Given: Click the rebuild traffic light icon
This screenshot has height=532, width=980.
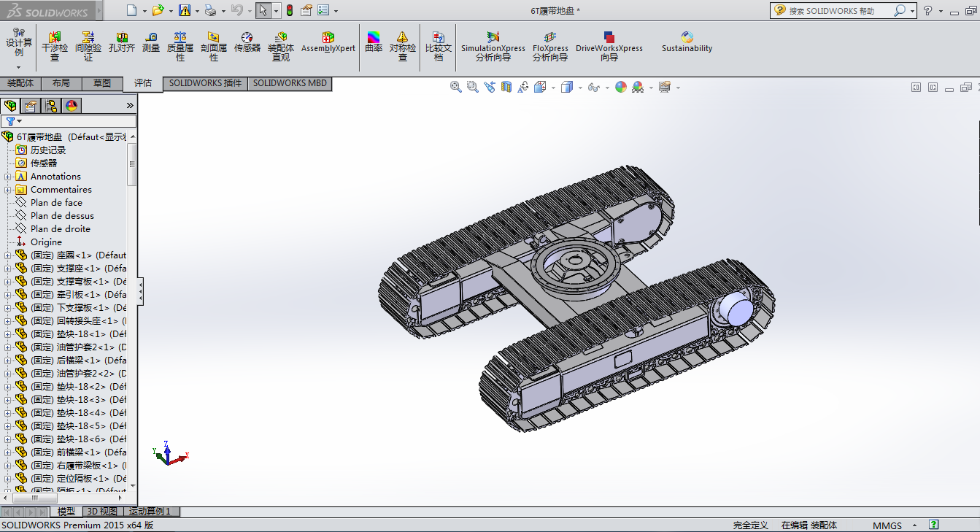Looking at the screenshot, I should [289, 10].
